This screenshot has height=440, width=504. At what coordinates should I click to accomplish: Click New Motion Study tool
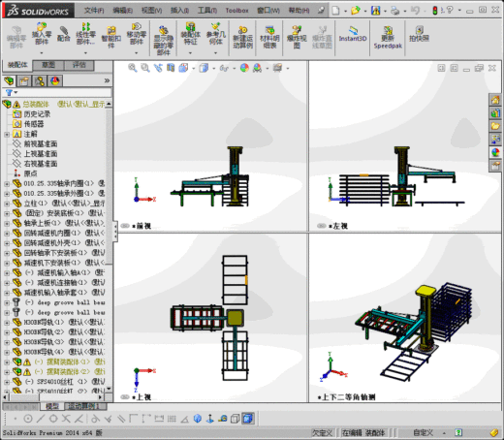[x=242, y=38]
